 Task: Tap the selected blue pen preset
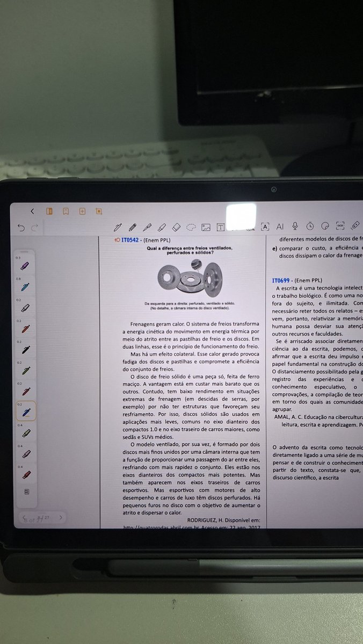tap(26, 412)
